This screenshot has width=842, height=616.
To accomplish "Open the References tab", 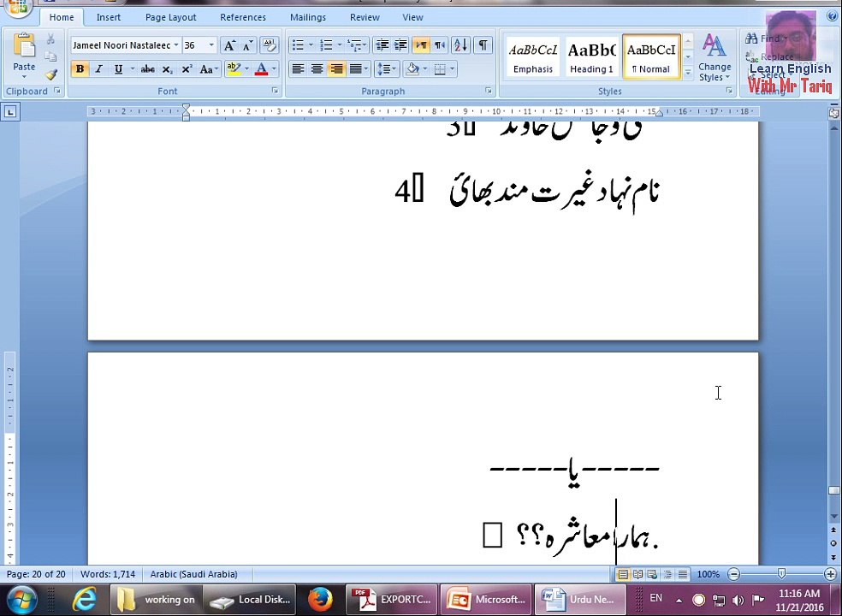I will point(243,17).
